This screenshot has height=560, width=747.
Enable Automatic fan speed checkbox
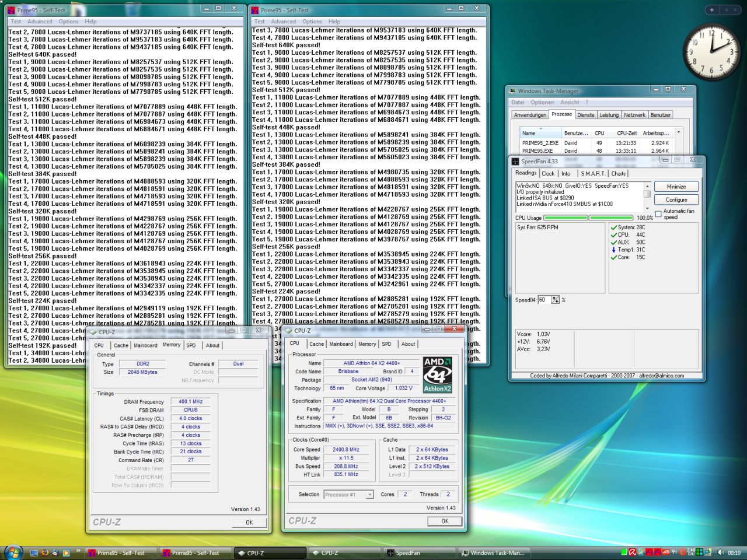[658, 214]
